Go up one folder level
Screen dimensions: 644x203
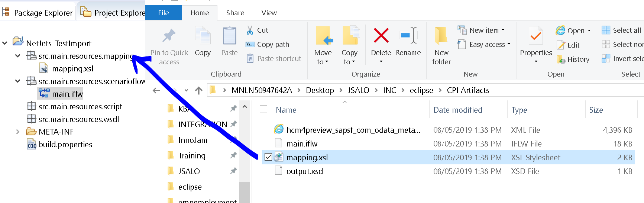(x=199, y=90)
